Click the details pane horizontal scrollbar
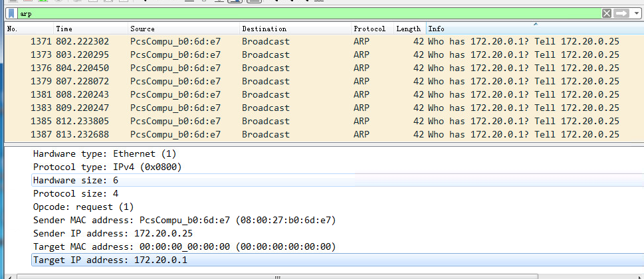Screen dimensions: 644x279 tap(278, 276)
